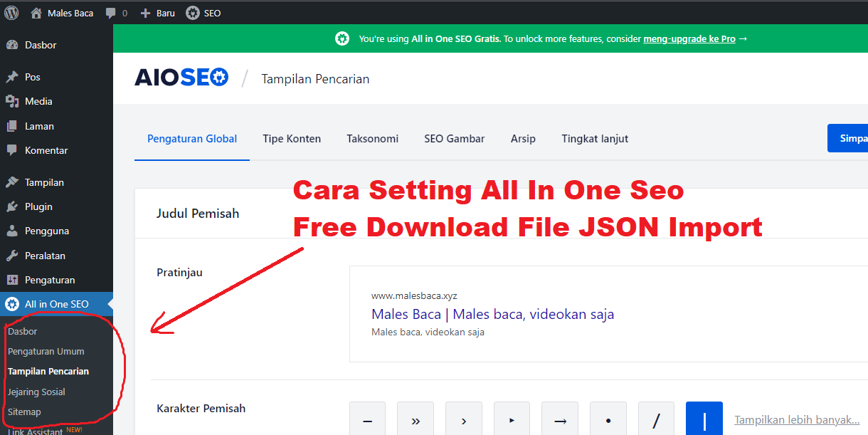
Task: Open the Laman menu
Action: [x=56, y=126]
